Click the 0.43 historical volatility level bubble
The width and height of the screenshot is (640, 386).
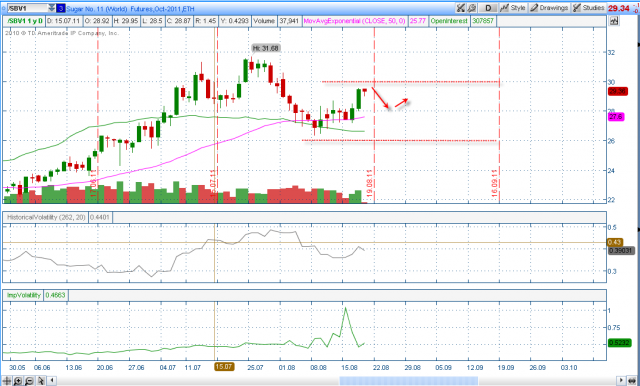(x=614, y=242)
